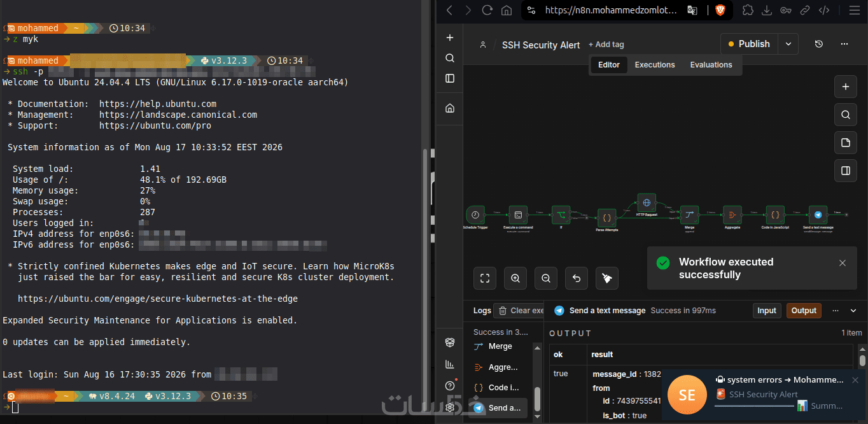Click the output table scrollbar
The width and height of the screenshot is (868, 424).
tap(862, 360)
